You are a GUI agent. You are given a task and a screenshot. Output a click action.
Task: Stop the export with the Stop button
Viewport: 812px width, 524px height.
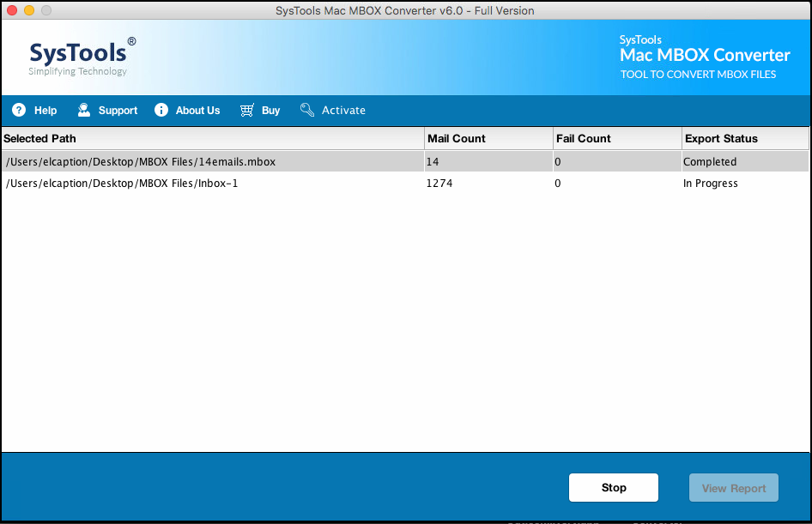pos(614,487)
